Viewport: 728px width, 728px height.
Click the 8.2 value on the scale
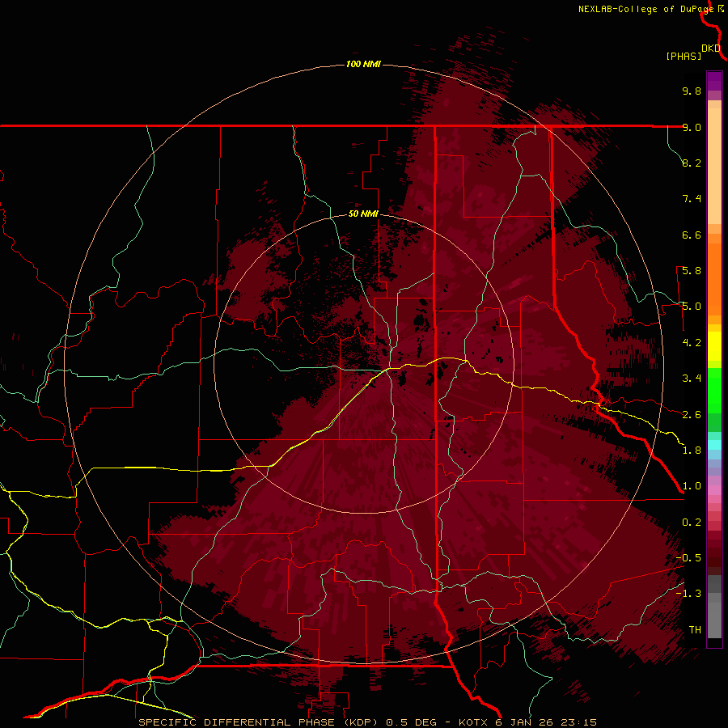click(692, 163)
